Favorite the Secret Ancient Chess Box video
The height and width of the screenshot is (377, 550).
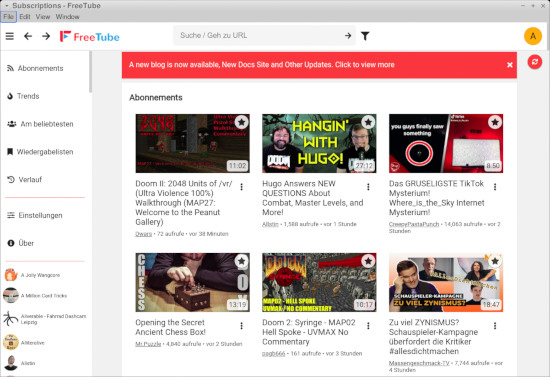tap(241, 261)
